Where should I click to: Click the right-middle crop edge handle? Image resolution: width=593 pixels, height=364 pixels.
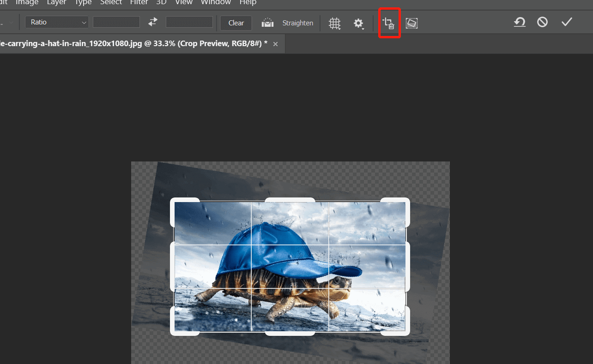(x=408, y=267)
